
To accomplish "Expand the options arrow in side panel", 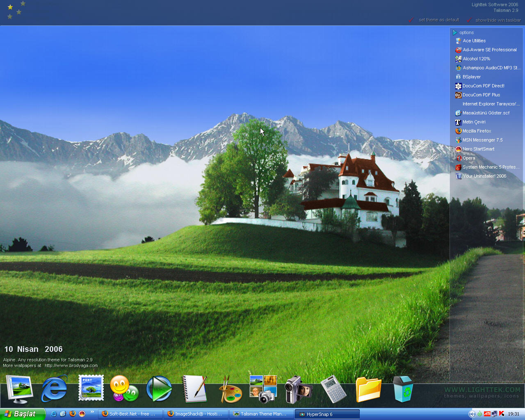I will [x=455, y=32].
